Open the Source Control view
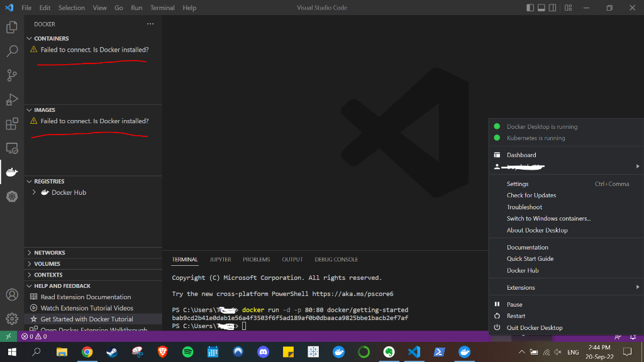Image resolution: width=644 pixels, height=362 pixels. pos(12,75)
